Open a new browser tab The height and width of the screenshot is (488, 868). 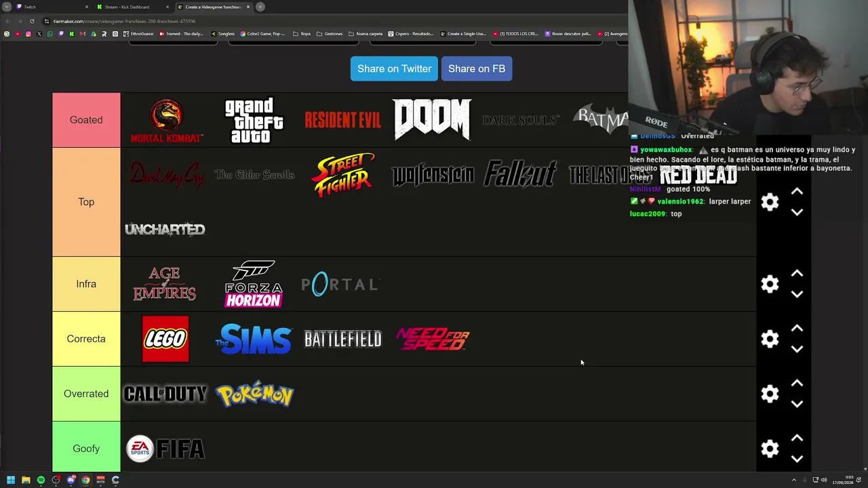pos(260,7)
